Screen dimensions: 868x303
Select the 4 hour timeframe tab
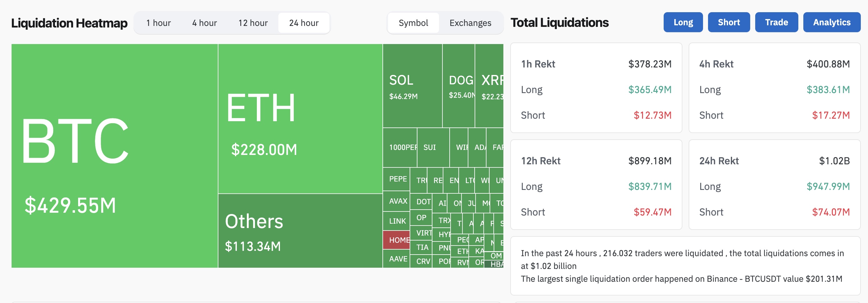[x=204, y=23]
